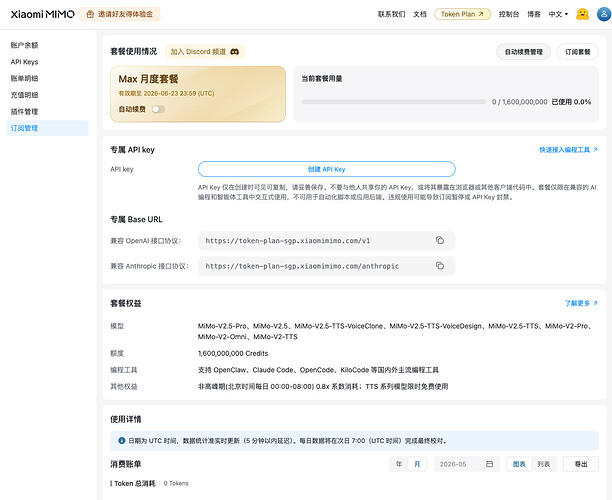Click the plan expiry date text
Screen dimensions: 612x500
(x=166, y=94)
